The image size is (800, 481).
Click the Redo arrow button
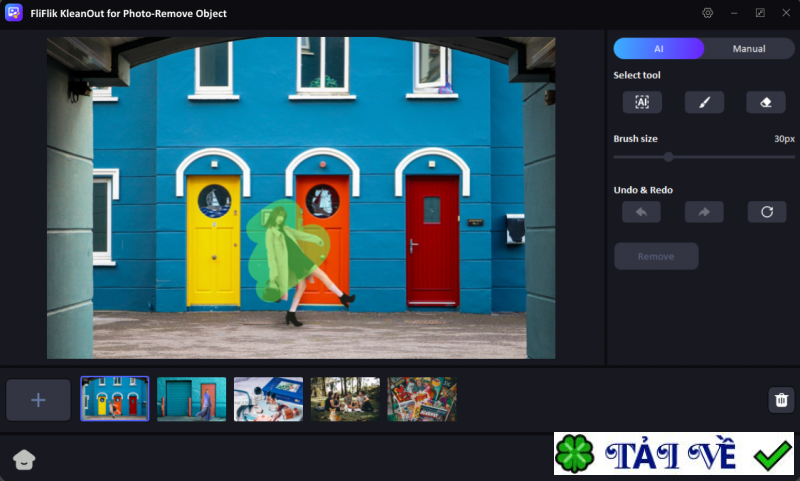coord(704,212)
